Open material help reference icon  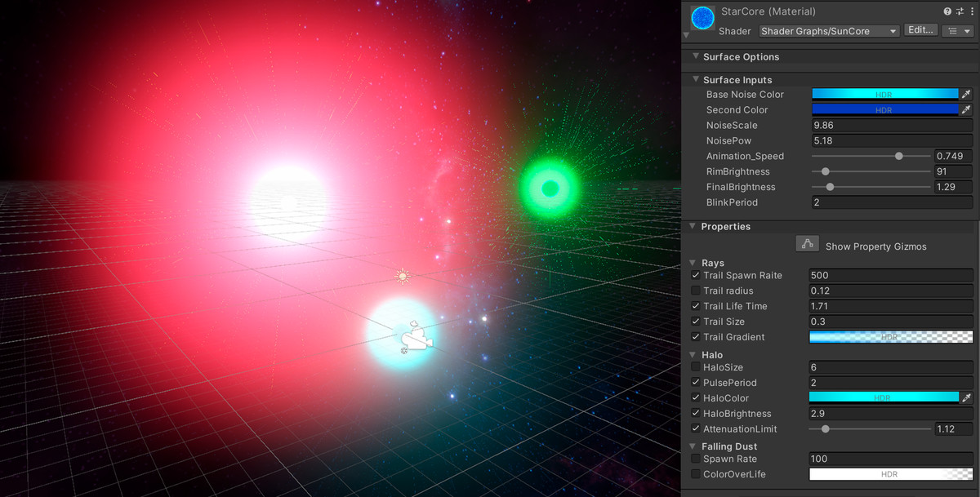(947, 11)
